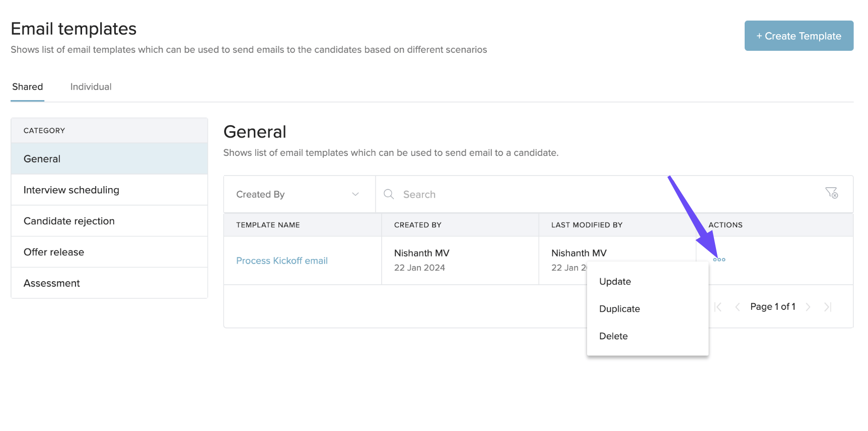Screen dimensions: 868x431
Task: Go to last page arrow
Action: (827, 307)
